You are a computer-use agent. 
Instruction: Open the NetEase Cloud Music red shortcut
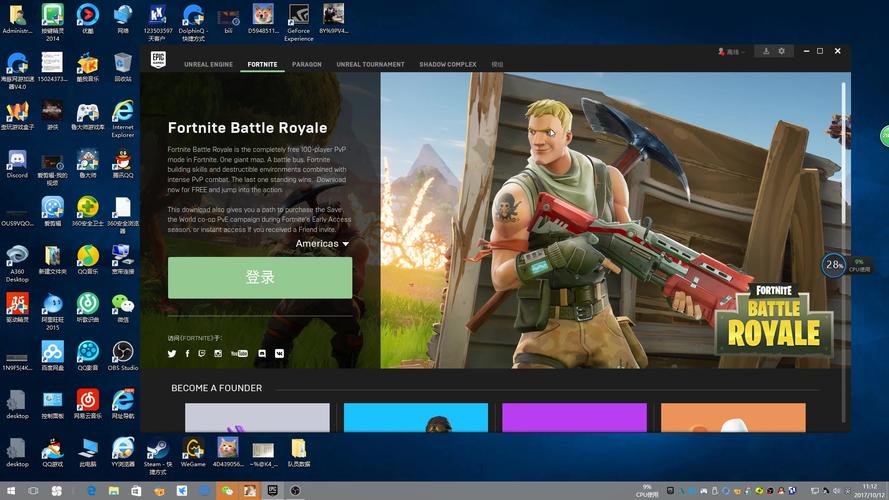click(87, 404)
